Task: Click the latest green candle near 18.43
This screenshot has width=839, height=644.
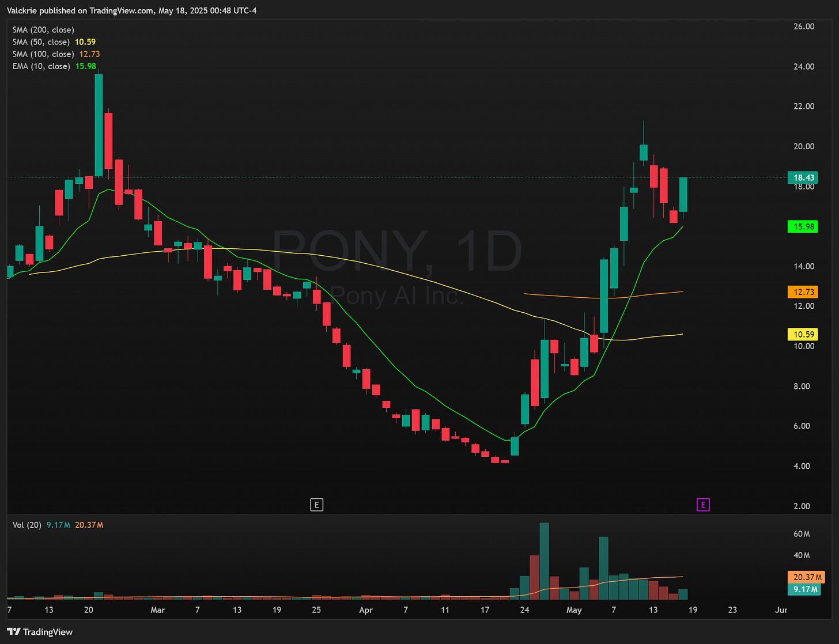Action: click(x=683, y=195)
